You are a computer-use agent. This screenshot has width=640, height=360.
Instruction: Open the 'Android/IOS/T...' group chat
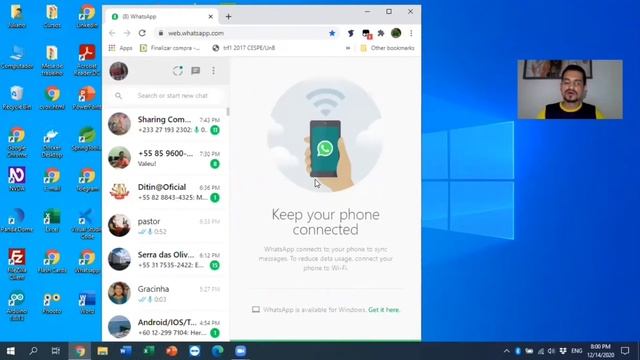pyautogui.click(x=165, y=327)
